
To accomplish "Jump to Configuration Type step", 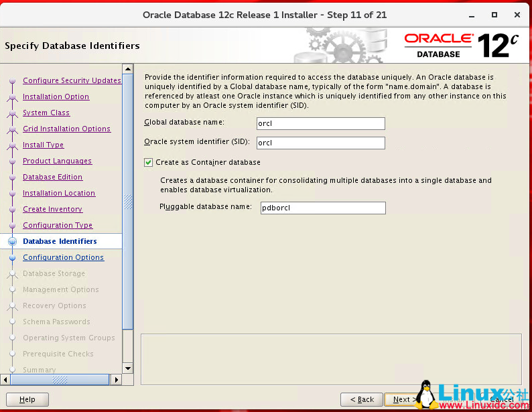I will coord(58,225).
